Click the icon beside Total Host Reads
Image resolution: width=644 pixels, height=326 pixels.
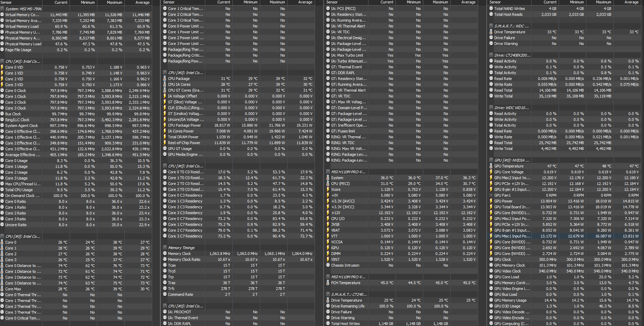click(491, 14)
